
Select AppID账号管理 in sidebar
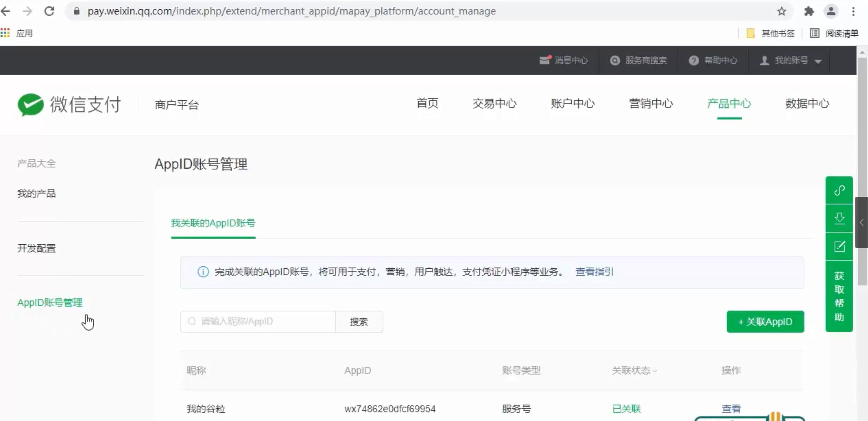point(50,303)
